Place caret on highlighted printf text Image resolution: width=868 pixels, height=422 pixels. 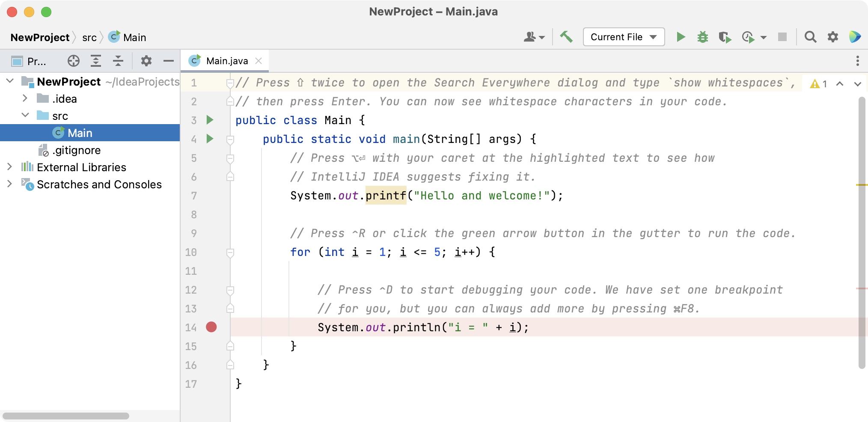click(386, 196)
